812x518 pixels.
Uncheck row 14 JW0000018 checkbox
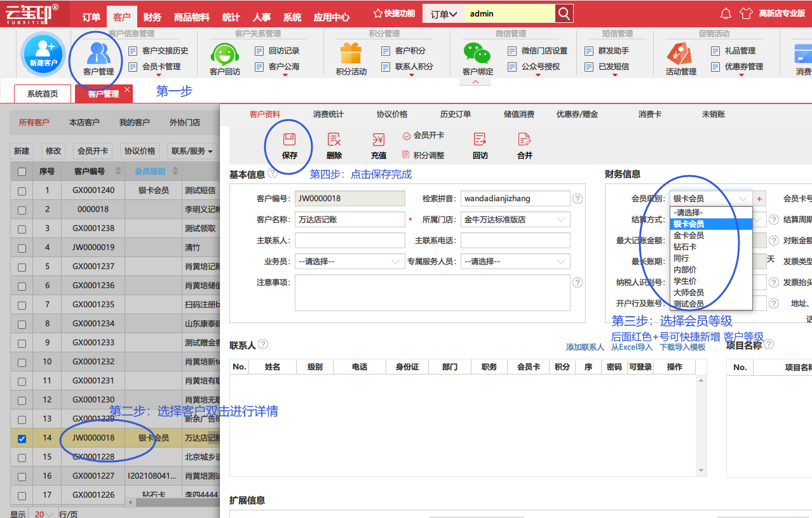pyautogui.click(x=22, y=438)
